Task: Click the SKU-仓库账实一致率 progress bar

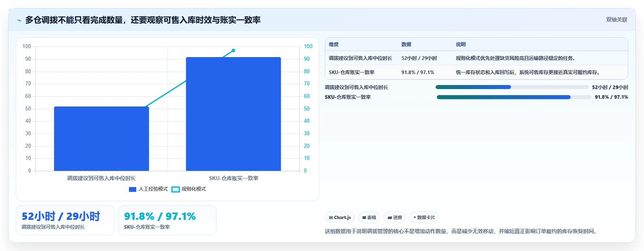Action: pos(514,97)
